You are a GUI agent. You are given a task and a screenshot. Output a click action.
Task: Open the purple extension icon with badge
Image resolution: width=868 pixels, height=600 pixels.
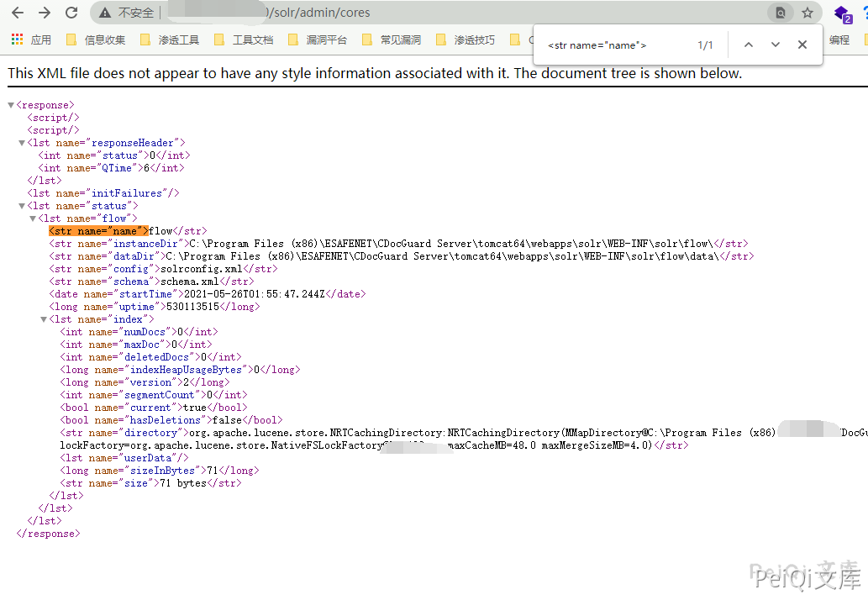pos(842,13)
